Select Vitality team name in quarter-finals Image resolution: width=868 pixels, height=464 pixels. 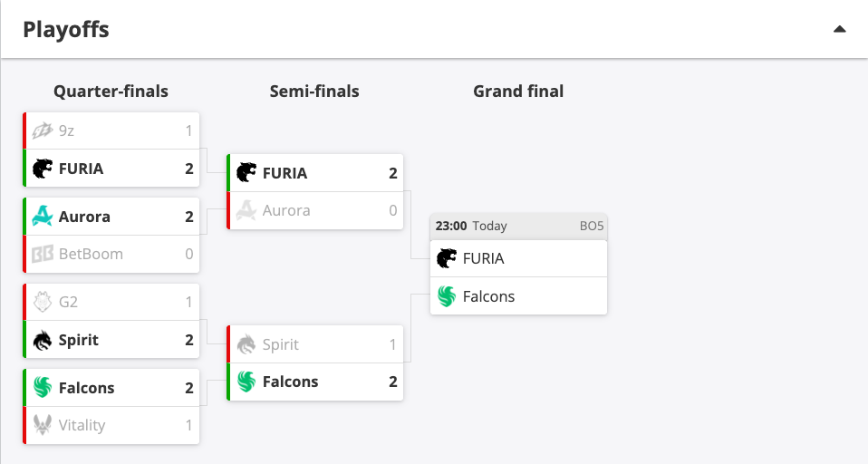[x=82, y=425]
